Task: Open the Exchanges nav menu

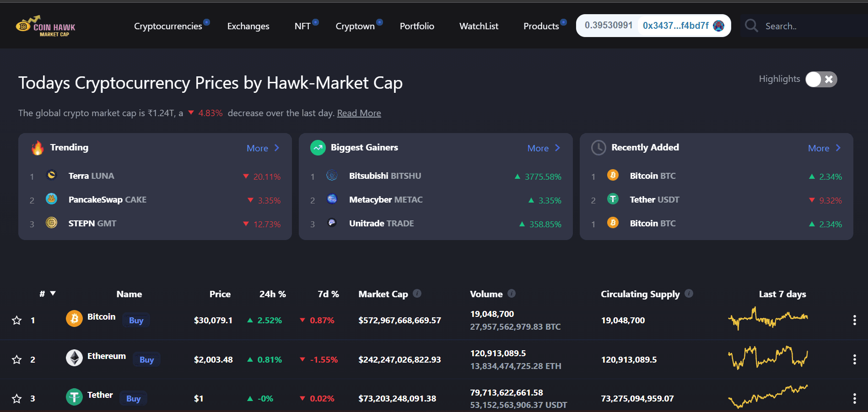Action: pyautogui.click(x=248, y=26)
